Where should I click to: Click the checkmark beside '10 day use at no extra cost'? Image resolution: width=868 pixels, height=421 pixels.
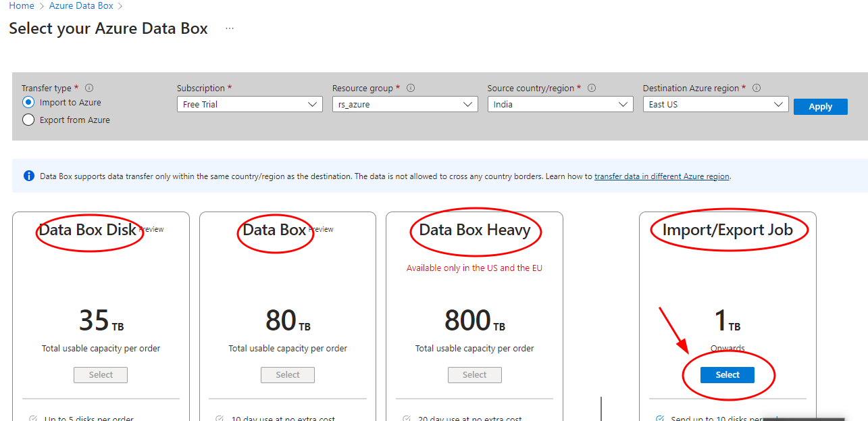[x=220, y=418]
